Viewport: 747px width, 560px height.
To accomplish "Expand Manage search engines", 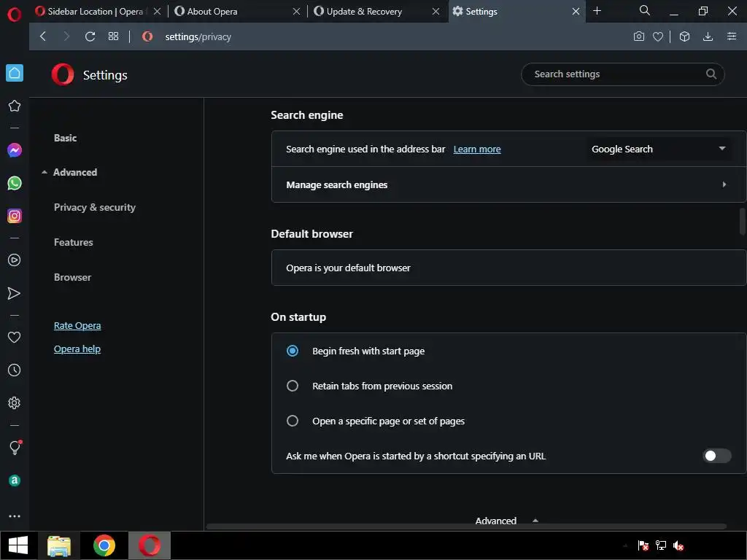I will (508, 184).
